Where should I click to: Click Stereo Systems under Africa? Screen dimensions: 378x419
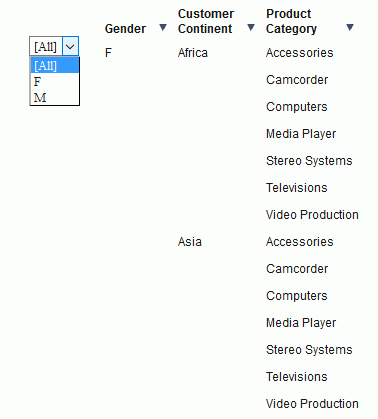click(x=309, y=161)
